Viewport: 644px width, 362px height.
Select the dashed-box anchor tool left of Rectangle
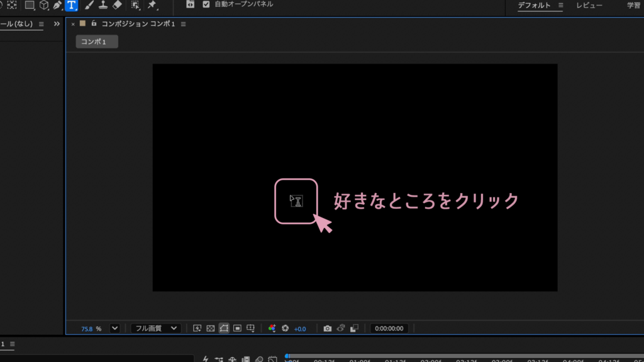[12, 5]
